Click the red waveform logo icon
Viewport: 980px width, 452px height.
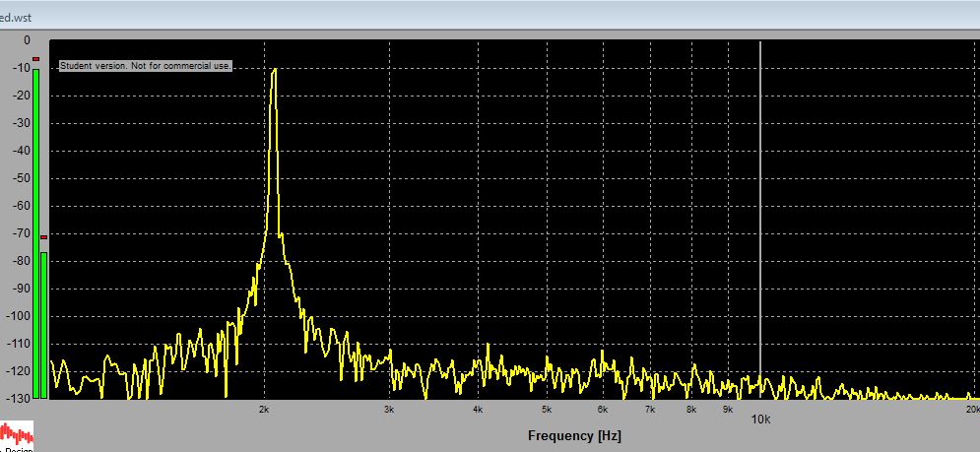point(16,435)
